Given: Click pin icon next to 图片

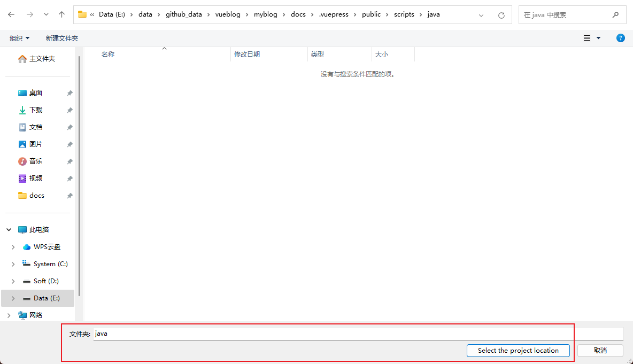Looking at the screenshot, I should (x=70, y=144).
